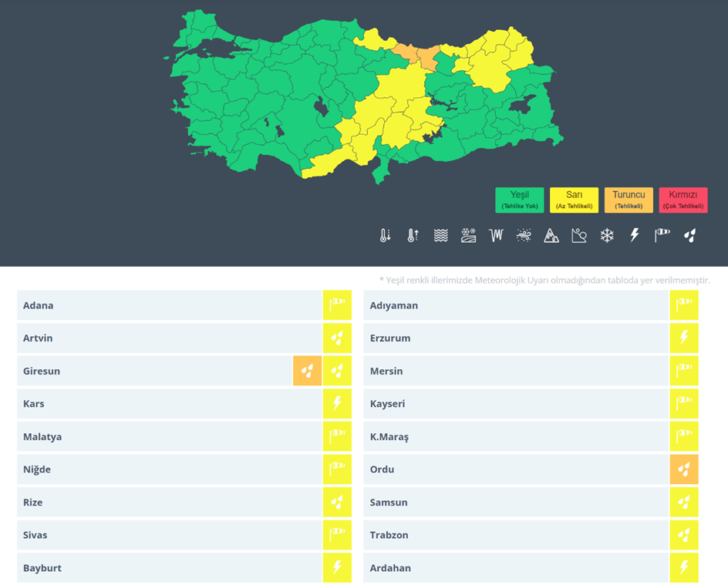Select the Kırmızı red legend box

pos(683,200)
